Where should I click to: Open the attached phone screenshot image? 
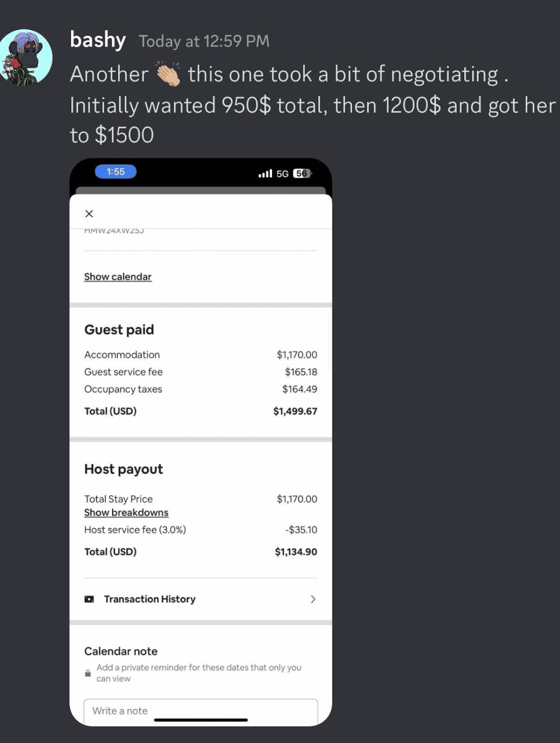click(x=201, y=442)
